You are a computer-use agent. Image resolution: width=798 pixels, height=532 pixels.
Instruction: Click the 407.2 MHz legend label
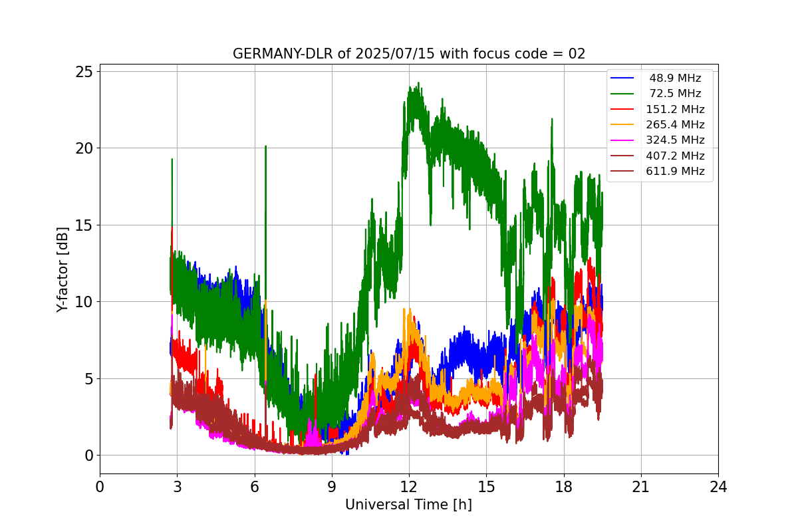675,156
